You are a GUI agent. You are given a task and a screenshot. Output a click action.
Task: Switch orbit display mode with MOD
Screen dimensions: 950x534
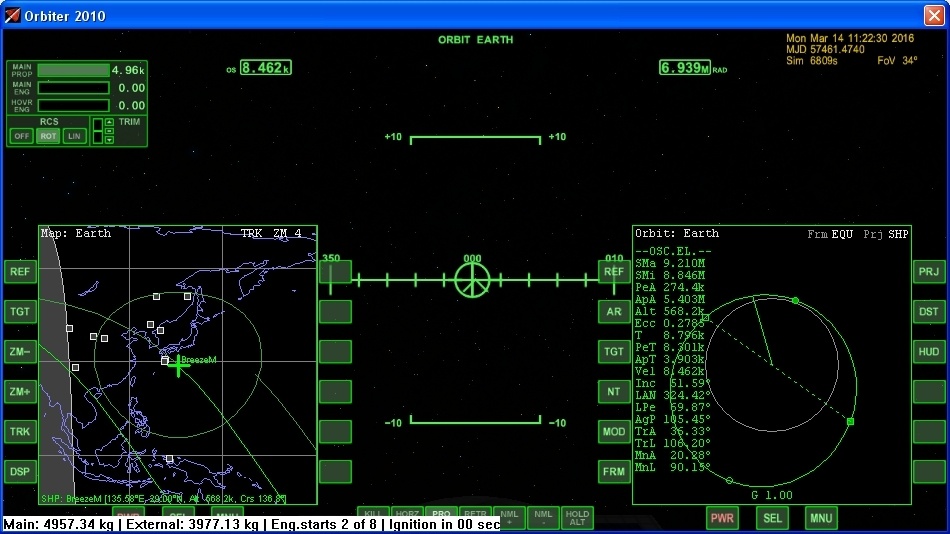(x=614, y=432)
